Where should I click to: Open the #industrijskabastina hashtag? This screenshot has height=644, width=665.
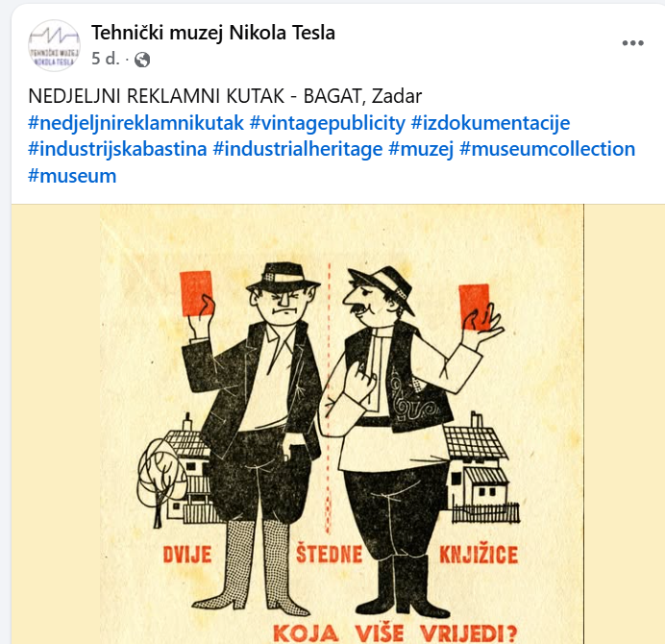117,149
